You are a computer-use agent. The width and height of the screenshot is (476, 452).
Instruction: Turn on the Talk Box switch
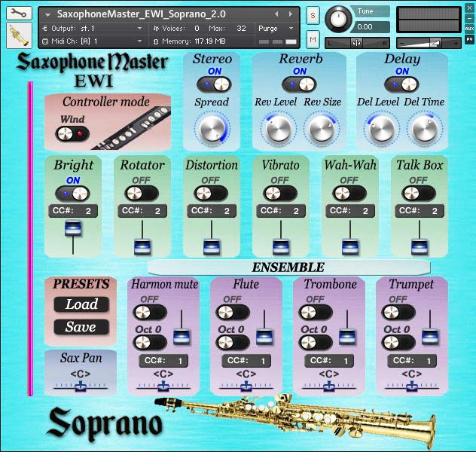point(418,194)
